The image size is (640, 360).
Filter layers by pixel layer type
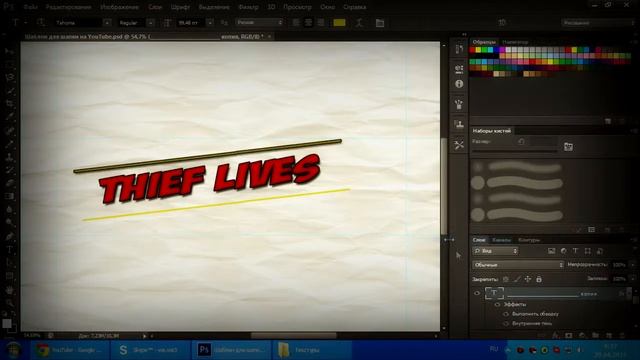(551, 251)
